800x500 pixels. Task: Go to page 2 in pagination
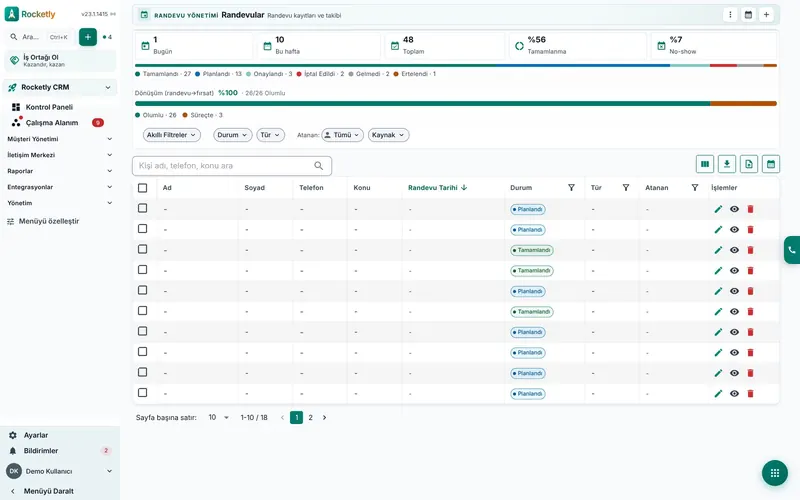(310, 417)
